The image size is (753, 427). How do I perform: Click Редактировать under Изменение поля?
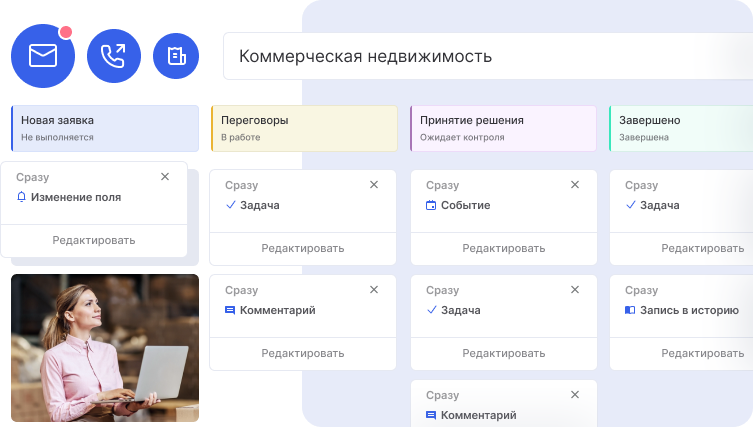coord(94,240)
